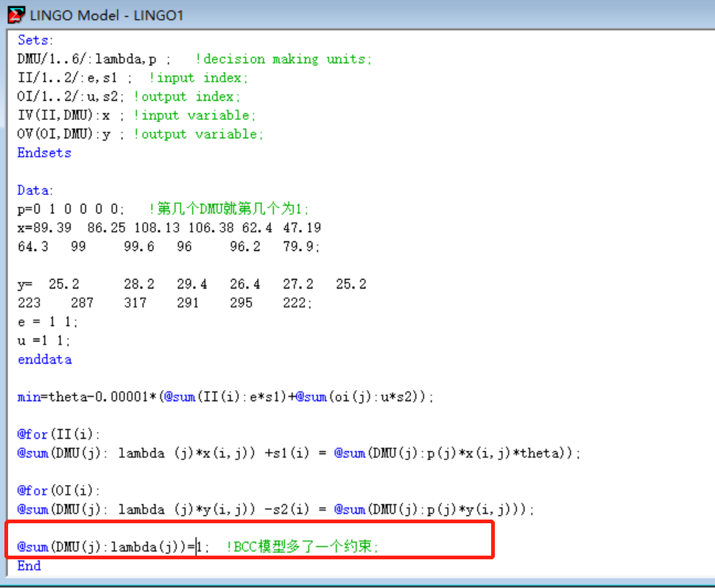
Task: Click '-s2(i)' in the output constraint
Action: point(287,509)
